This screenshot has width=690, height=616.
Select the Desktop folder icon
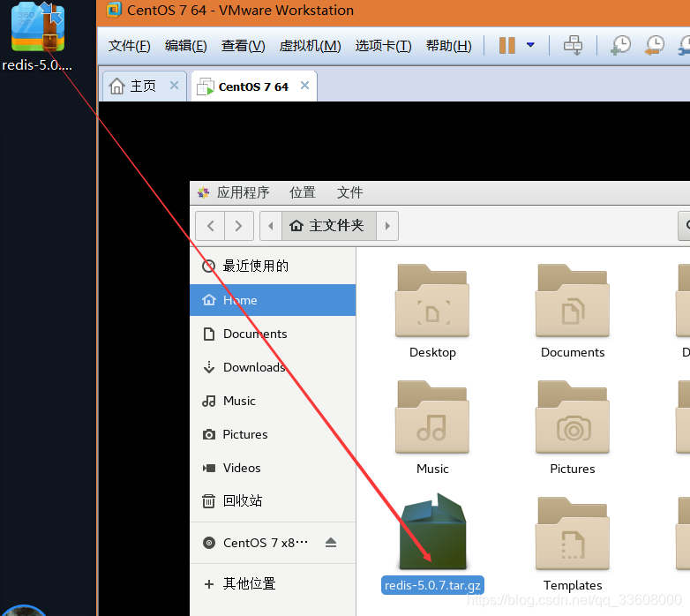432,301
